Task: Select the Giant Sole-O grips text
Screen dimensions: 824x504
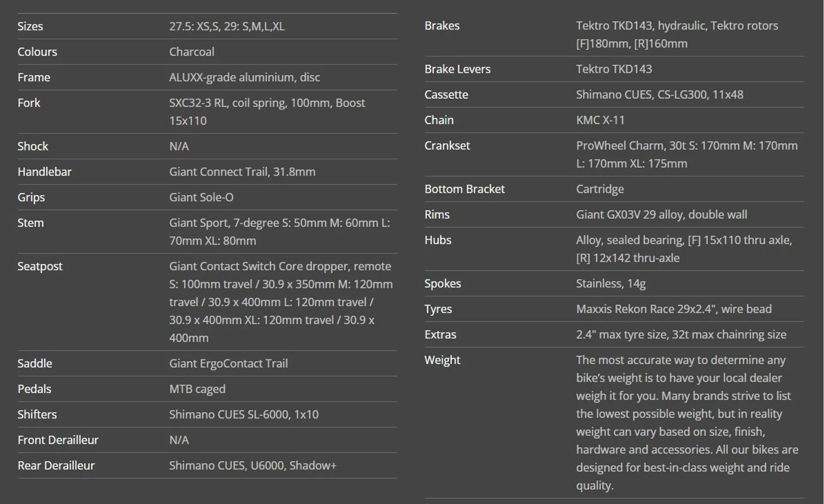Action: [201, 197]
